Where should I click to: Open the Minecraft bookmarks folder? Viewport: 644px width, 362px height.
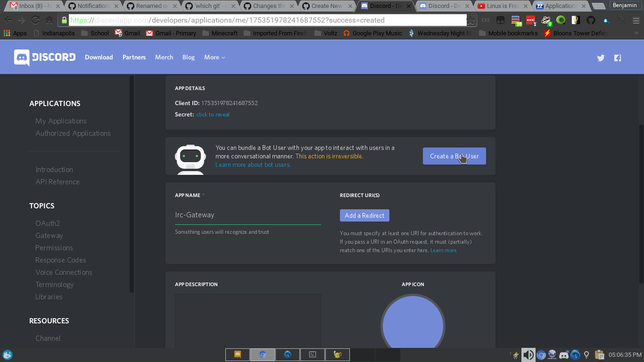pyautogui.click(x=220, y=33)
